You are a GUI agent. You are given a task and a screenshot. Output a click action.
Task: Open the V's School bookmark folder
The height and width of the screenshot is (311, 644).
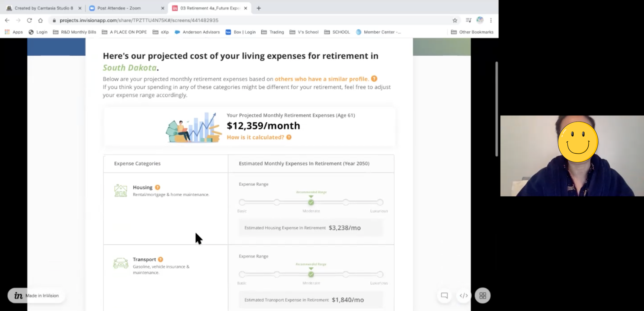[x=304, y=32]
